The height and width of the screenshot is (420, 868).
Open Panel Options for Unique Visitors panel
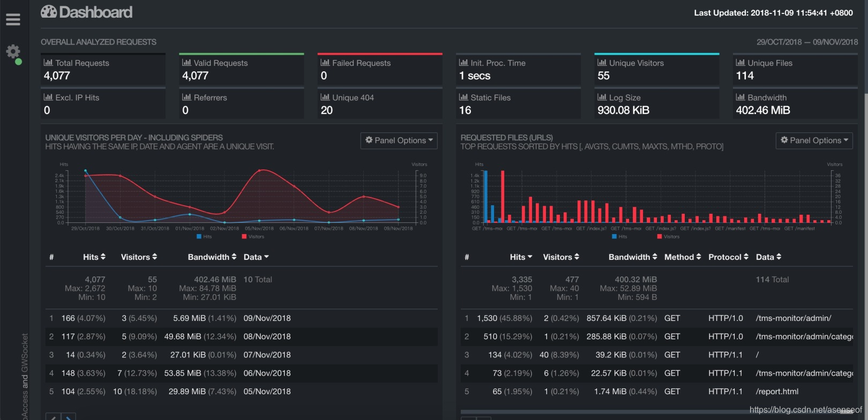[399, 140]
